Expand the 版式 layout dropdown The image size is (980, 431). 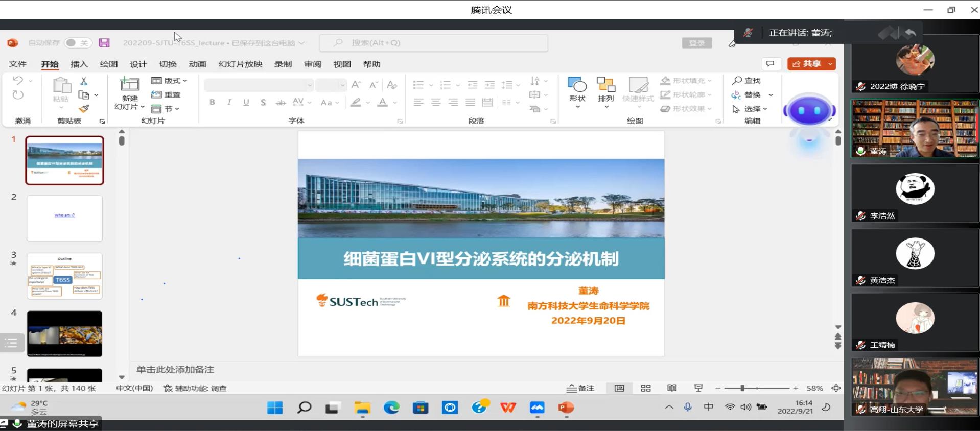point(170,81)
